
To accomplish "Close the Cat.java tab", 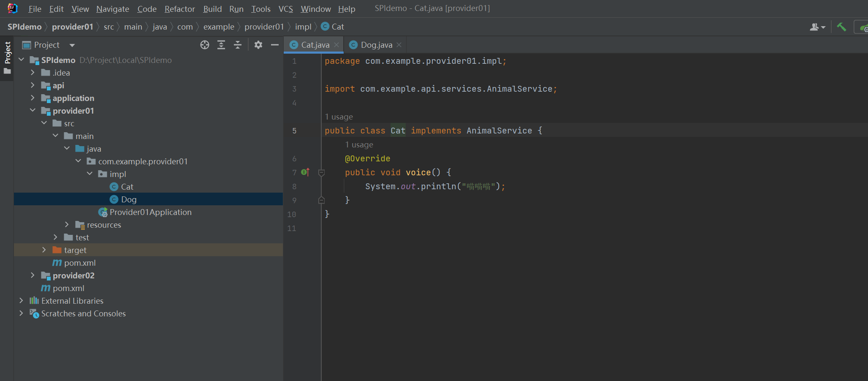I will pos(336,45).
